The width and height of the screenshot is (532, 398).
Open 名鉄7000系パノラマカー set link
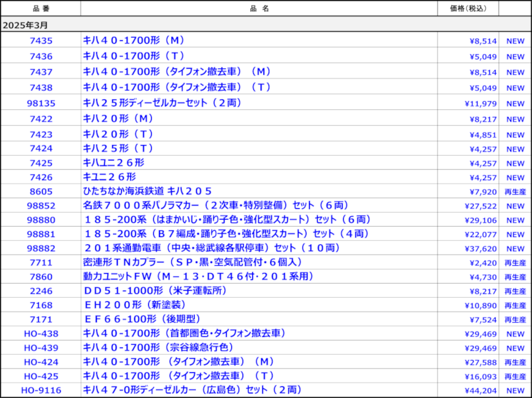click(x=216, y=206)
